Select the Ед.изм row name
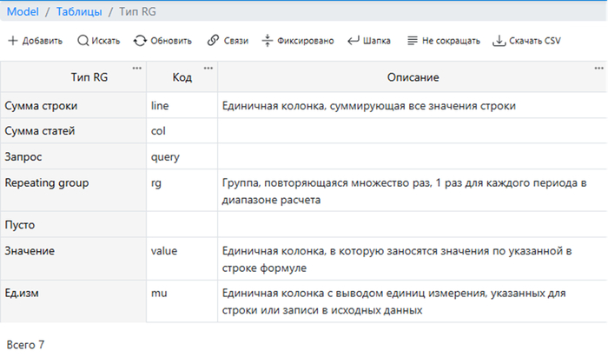Screen dimensions: 608x364 click(x=24, y=294)
